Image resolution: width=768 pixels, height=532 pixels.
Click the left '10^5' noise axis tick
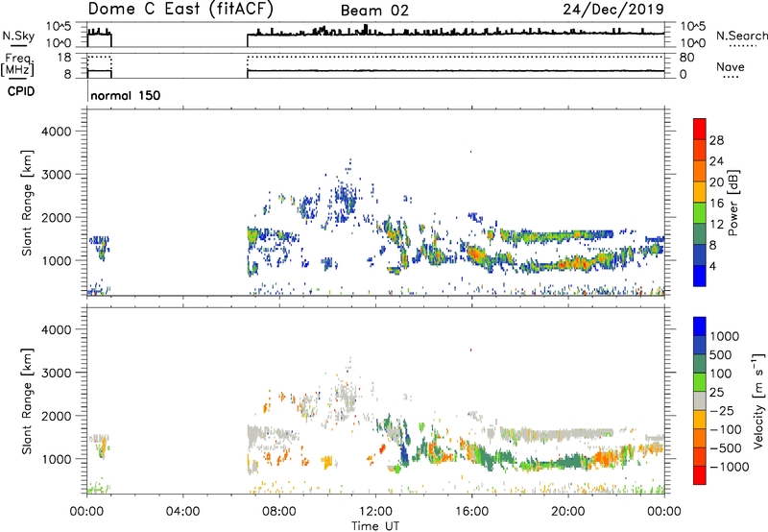[x=60, y=27]
